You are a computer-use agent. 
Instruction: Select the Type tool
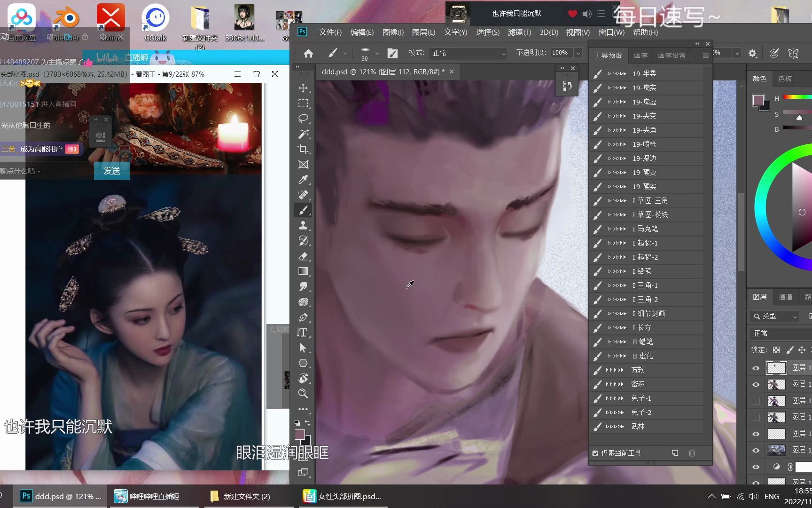303,333
